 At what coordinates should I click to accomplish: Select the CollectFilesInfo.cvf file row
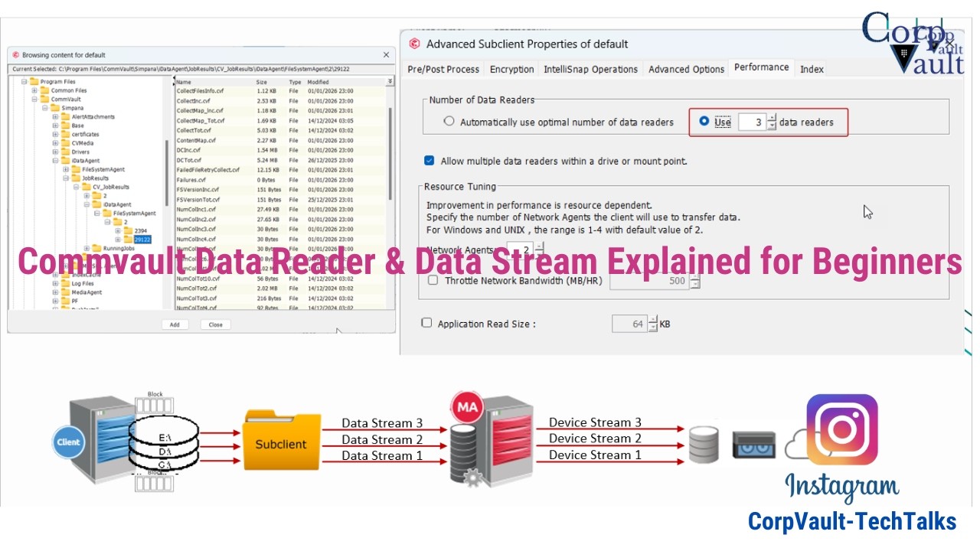click(280, 91)
